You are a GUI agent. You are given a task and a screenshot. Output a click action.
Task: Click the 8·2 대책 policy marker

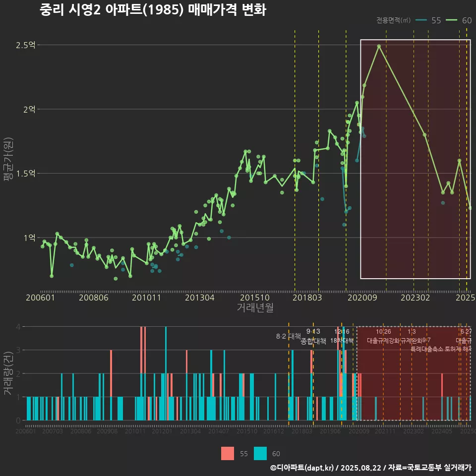[288, 336]
